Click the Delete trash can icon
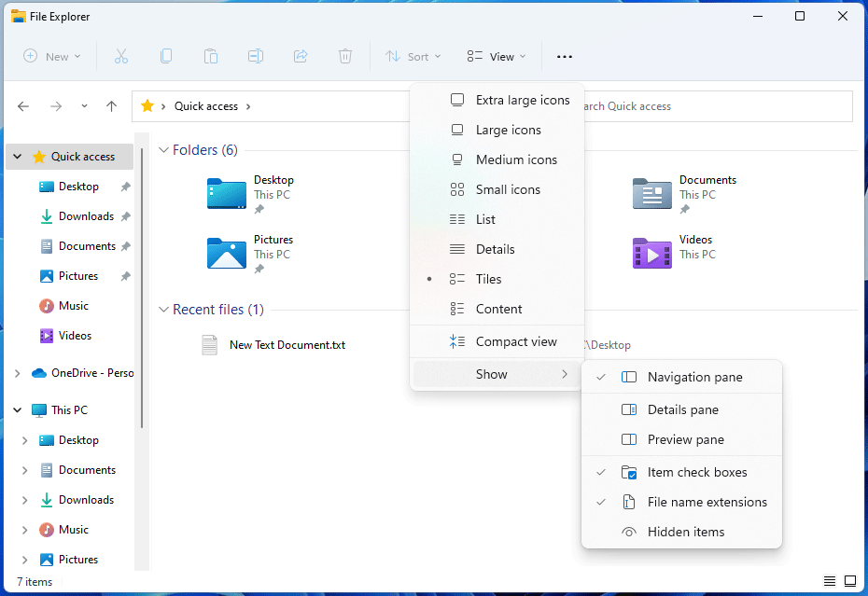868x596 pixels. coord(345,57)
